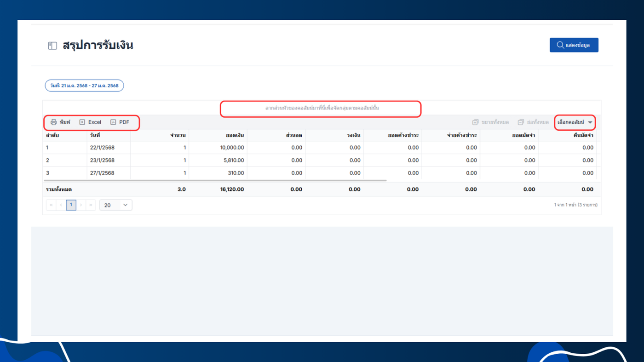Print the report using พิมพ์

click(60, 122)
